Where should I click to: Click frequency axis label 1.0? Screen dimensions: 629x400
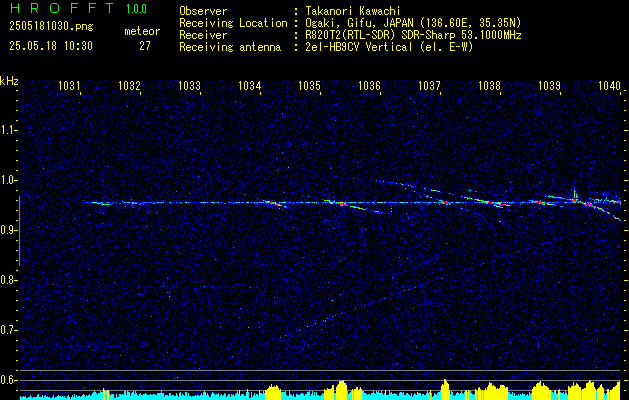[x=7, y=180]
